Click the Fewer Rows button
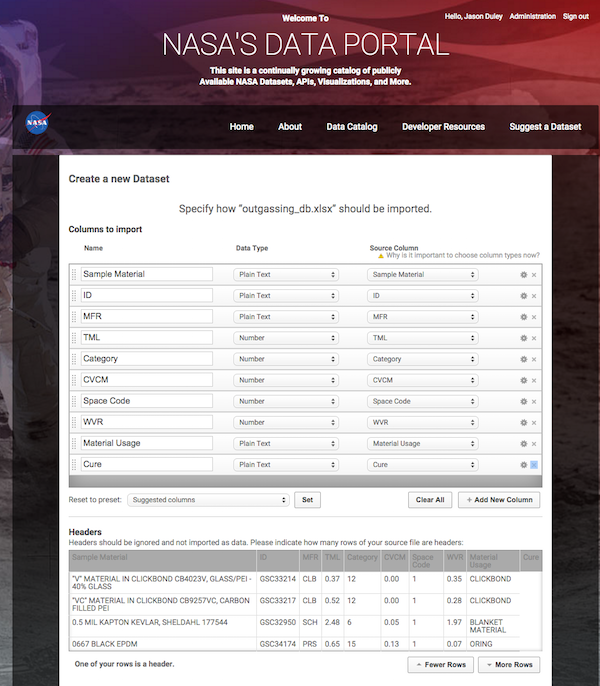 (441, 665)
